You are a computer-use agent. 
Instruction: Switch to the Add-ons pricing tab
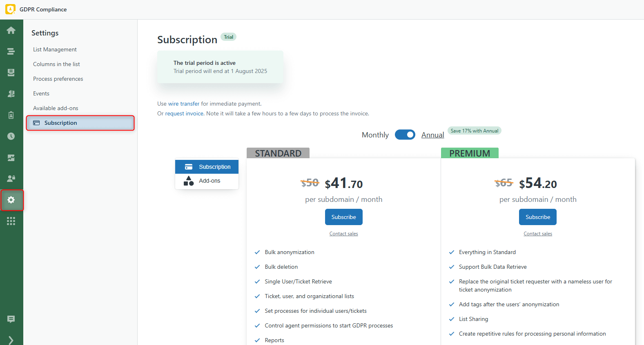(x=207, y=181)
